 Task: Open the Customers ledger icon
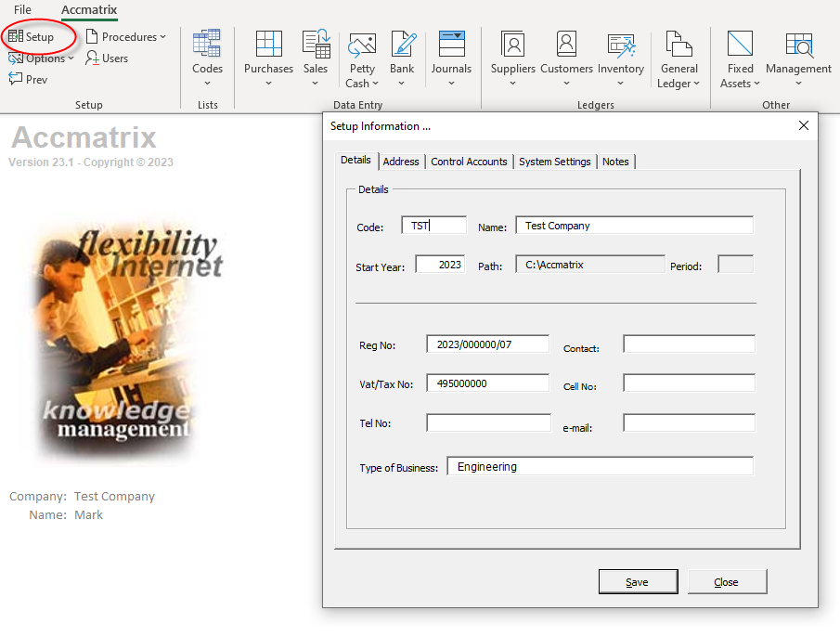point(566,45)
